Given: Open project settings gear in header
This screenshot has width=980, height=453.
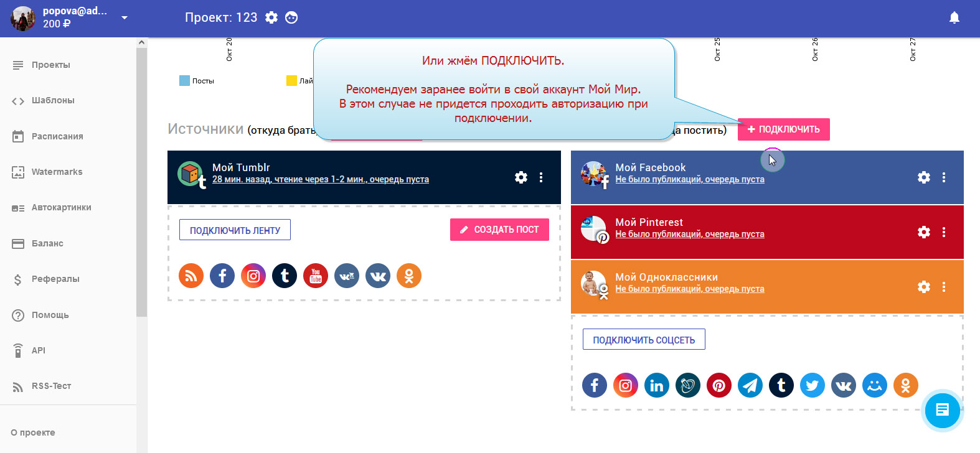Looking at the screenshot, I should [x=271, y=18].
